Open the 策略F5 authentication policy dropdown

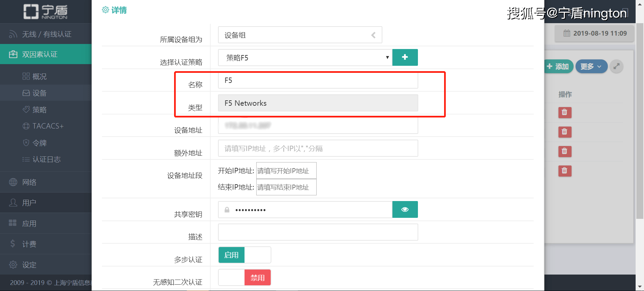[x=305, y=57]
